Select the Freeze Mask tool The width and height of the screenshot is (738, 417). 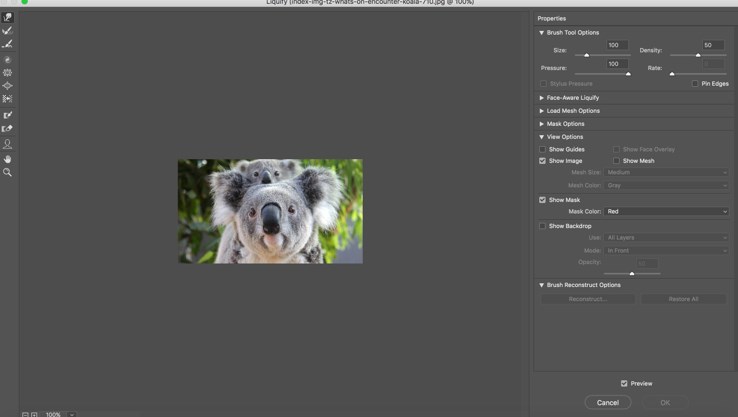tap(8, 115)
